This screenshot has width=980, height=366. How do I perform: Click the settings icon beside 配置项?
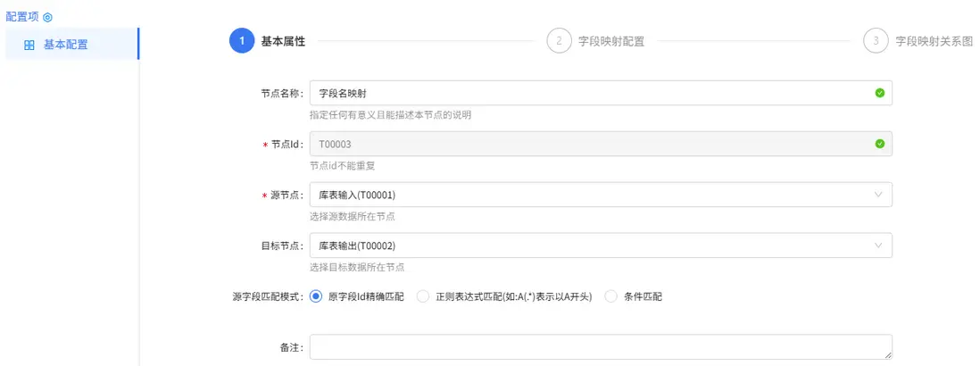(48, 17)
